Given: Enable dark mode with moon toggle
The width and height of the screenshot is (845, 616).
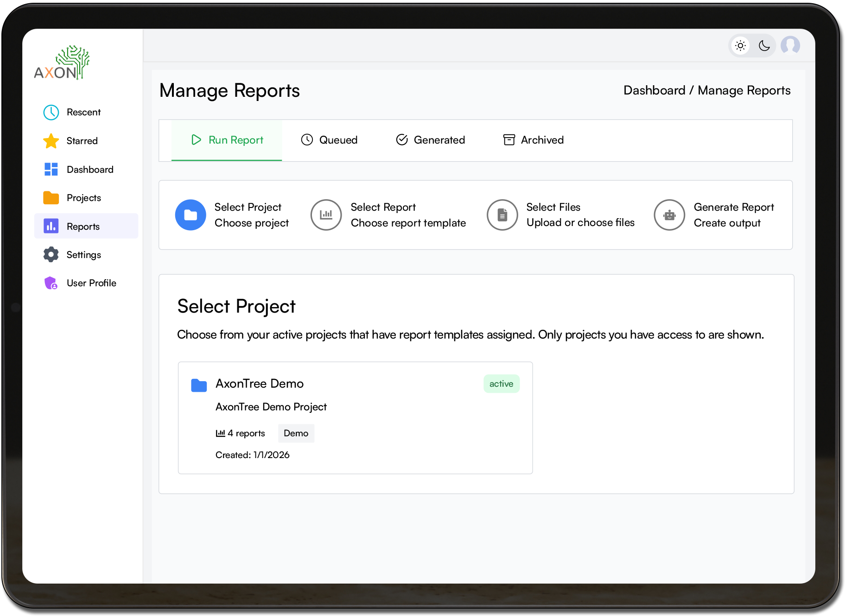Looking at the screenshot, I should (764, 45).
